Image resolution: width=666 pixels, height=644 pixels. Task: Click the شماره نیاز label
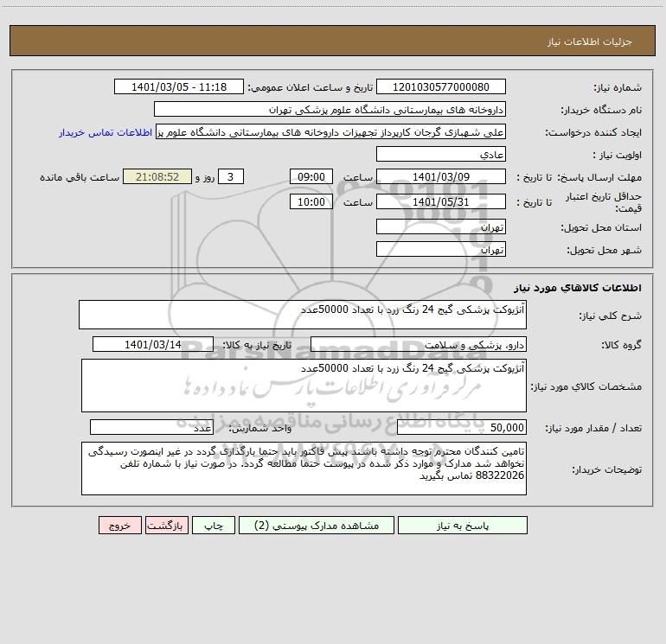click(x=618, y=87)
